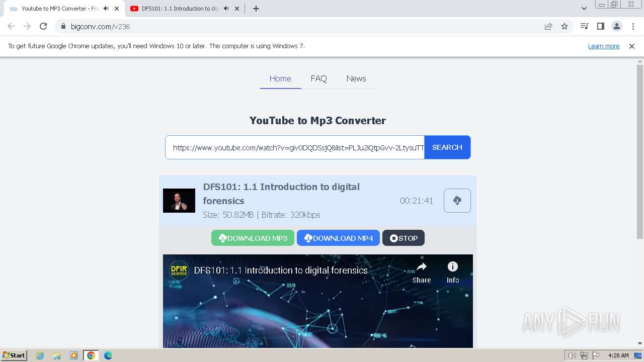Focus the bigconv.com address bar
This screenshot has height=362, width=644.
[x=302, y=27]
